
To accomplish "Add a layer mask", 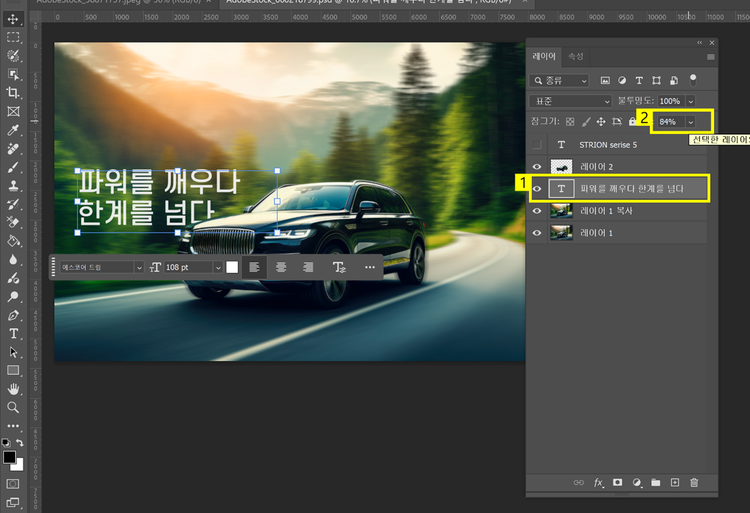I will click(x=618, y=482).
